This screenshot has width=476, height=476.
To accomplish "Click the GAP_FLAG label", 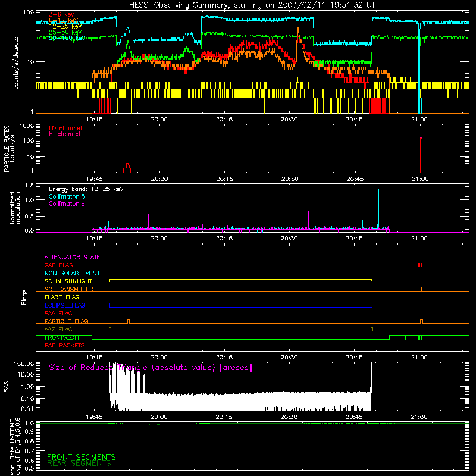I will pyautogui.click(x=58, y=265).
